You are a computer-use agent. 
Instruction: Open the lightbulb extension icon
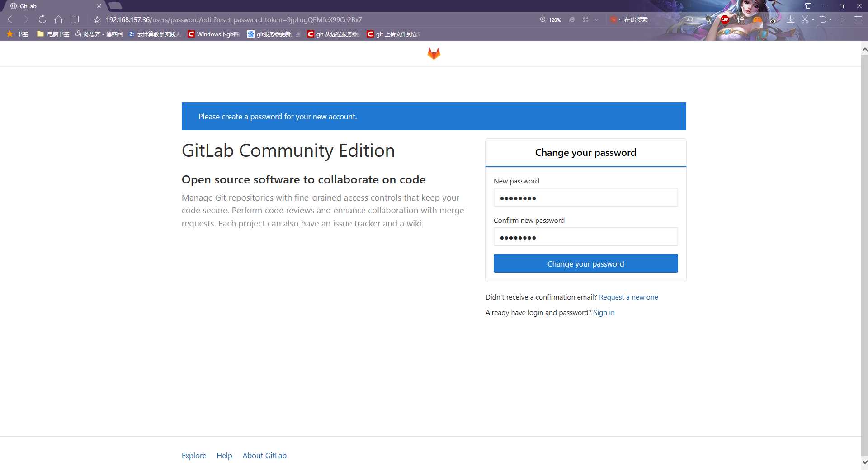708,19
